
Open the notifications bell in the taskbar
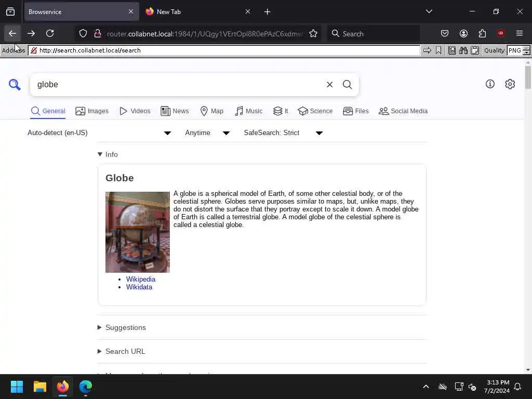point(517,387)
